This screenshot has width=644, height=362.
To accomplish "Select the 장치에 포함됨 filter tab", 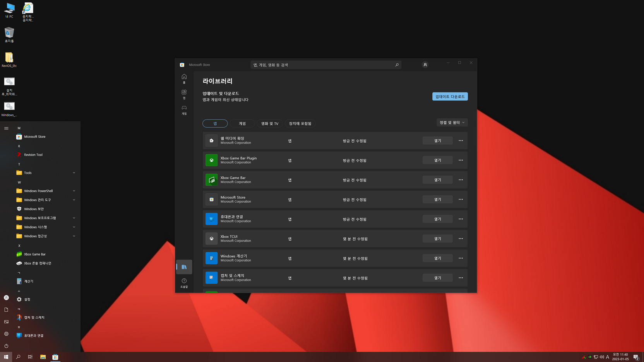I will click(x=300, y=123).
